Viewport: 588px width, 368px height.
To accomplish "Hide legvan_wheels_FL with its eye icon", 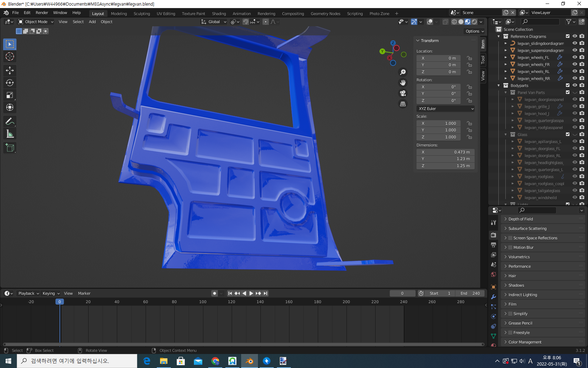I will 575,57.
